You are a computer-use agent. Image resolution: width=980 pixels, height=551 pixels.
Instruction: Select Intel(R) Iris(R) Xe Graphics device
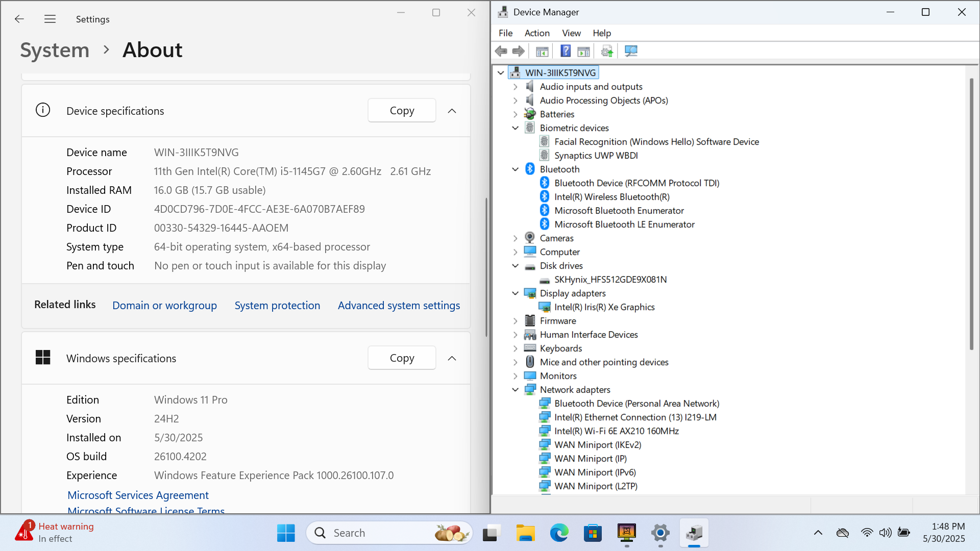pyautogui.click(x=604, y=307)
